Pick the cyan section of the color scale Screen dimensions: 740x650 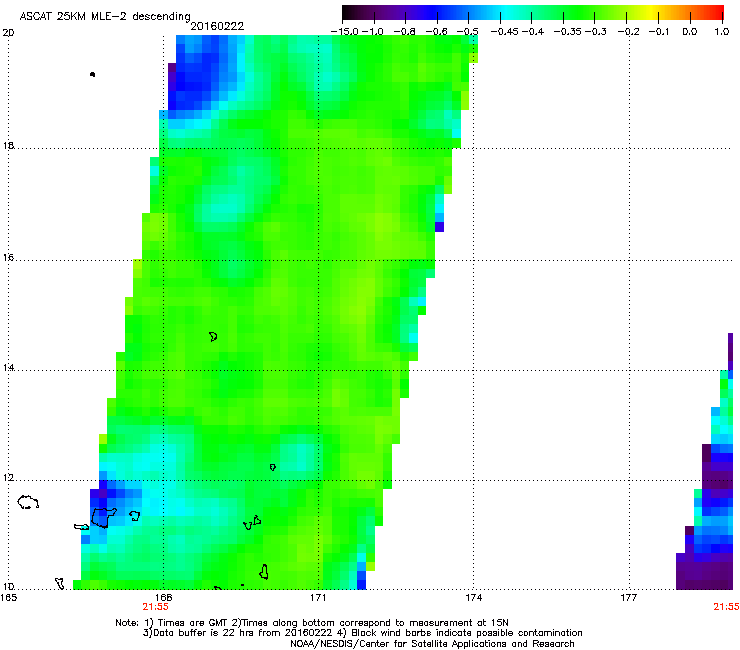coord(507,13)
